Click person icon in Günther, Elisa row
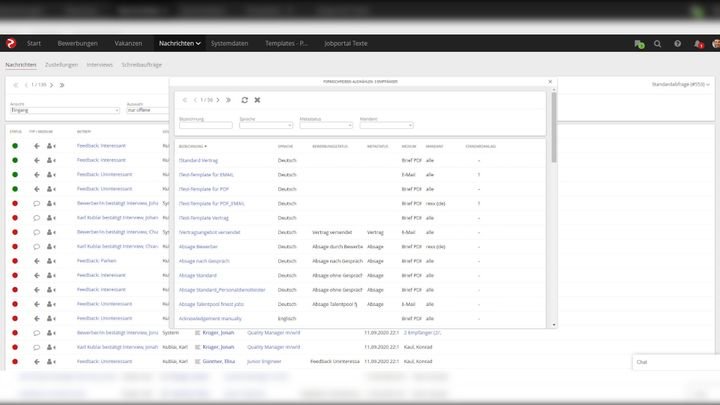720x405 pixels. tap(51, 361)
